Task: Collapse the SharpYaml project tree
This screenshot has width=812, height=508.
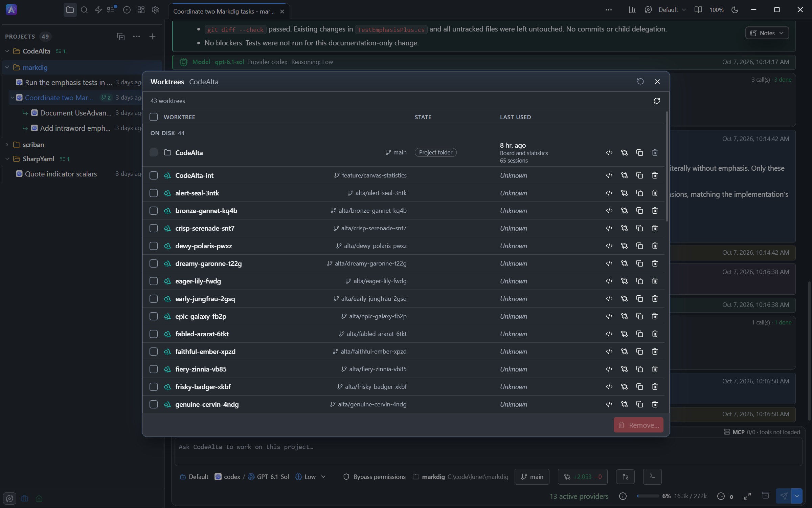Action: (x=7, y=159)
